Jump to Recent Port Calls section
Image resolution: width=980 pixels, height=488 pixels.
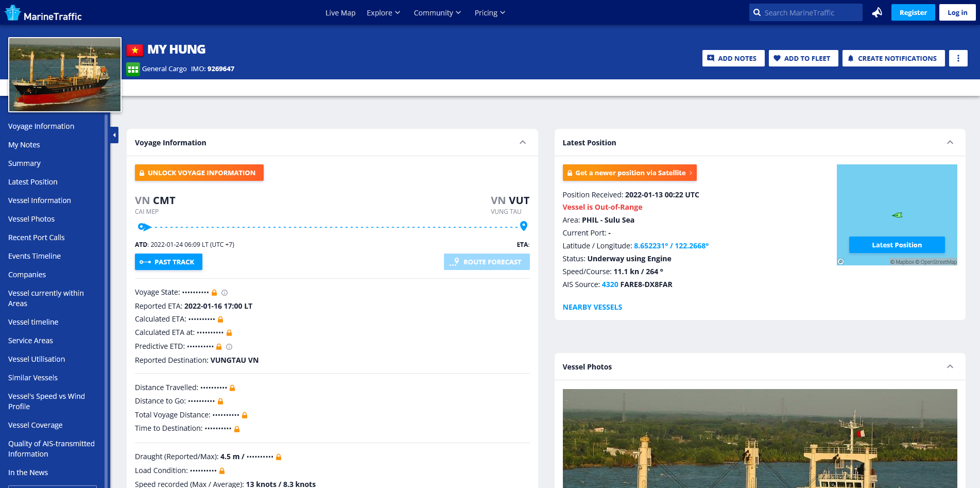click(x=37, y=238)
